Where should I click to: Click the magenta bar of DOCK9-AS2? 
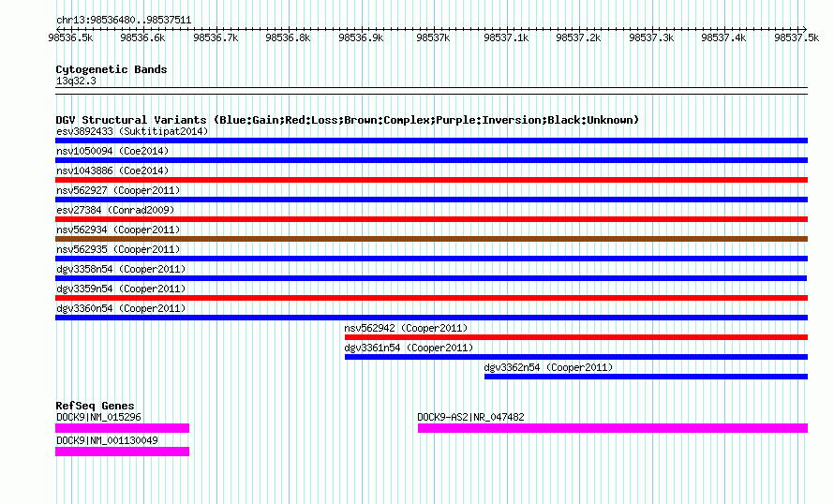[x=613, y=428]
